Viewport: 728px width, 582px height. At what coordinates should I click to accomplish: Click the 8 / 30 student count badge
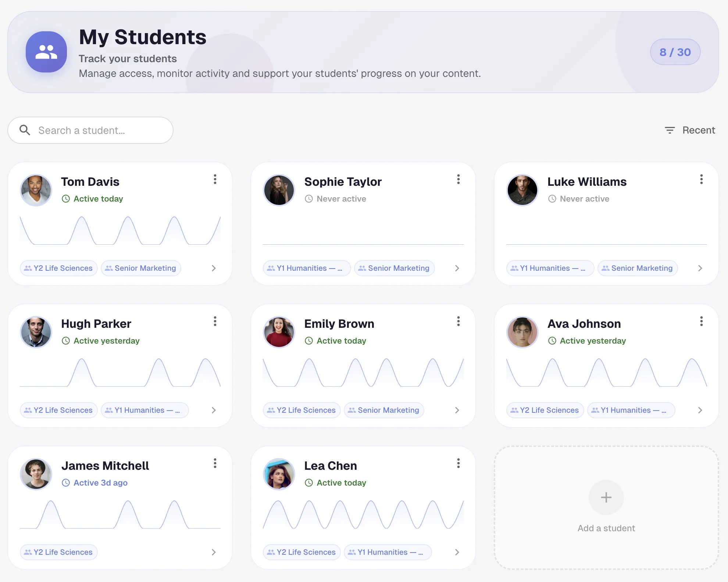pos(675,52)
